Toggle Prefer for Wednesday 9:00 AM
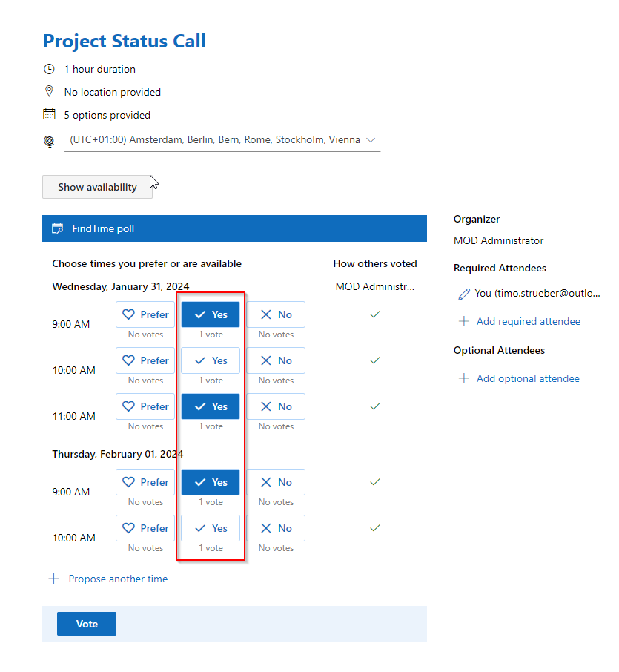Screen dimensions: 619x672 click(145, 314)
